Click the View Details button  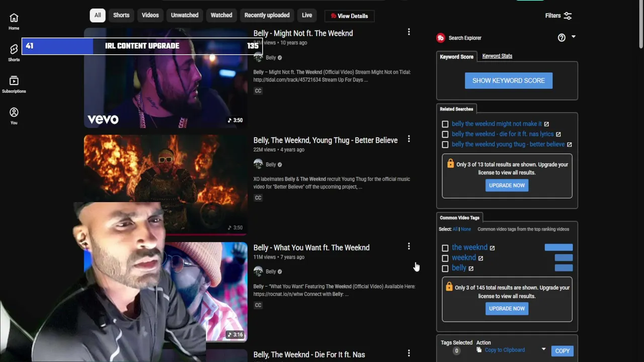(x=349, y=16)
